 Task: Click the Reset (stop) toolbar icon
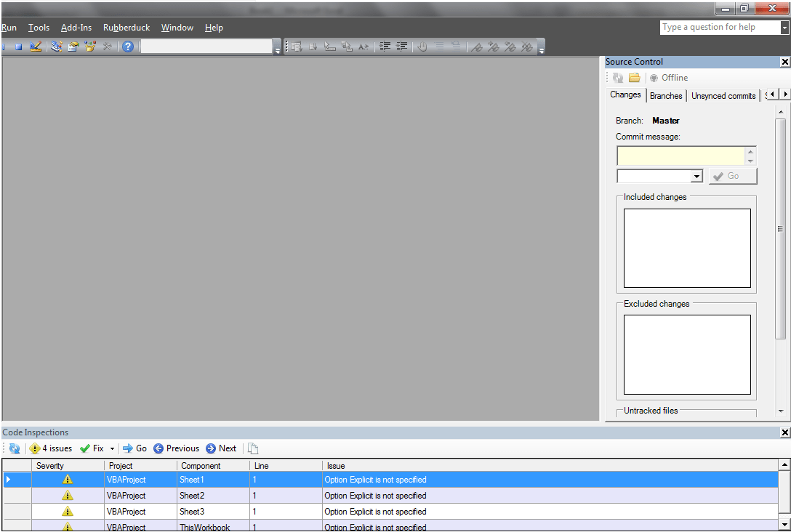pyautogui.click(x=19, y=47)
